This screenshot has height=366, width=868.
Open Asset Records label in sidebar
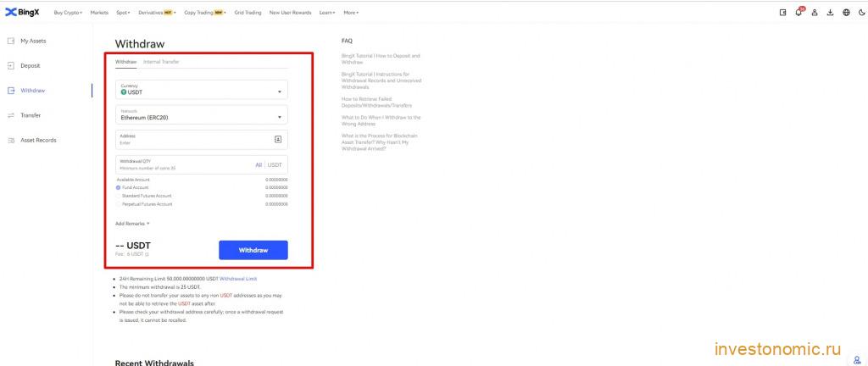point(38,141)
